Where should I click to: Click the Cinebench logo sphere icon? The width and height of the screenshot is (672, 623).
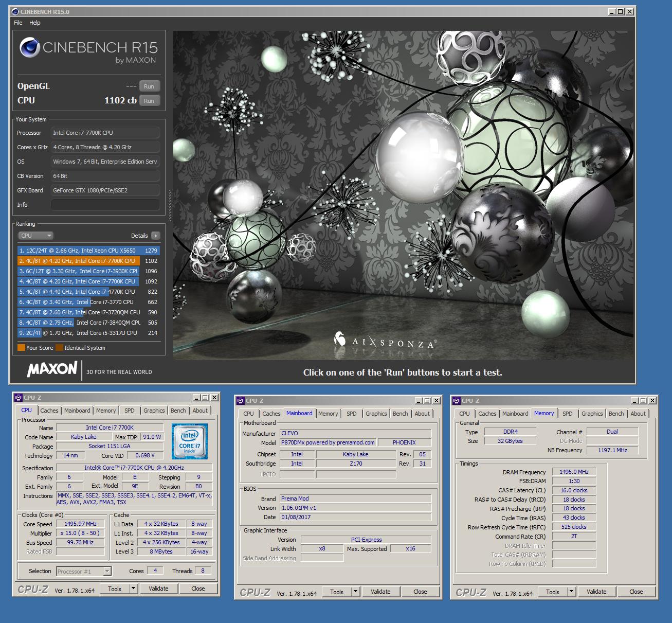point(30,48)
